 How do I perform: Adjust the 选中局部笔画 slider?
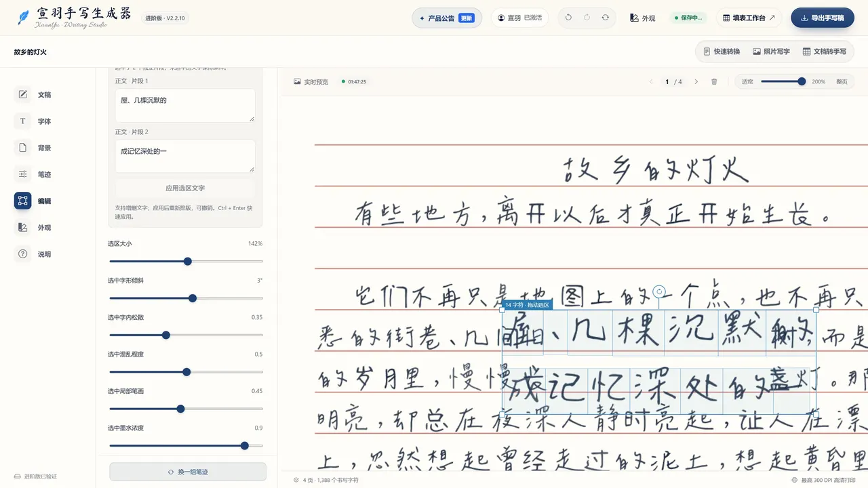186,409
